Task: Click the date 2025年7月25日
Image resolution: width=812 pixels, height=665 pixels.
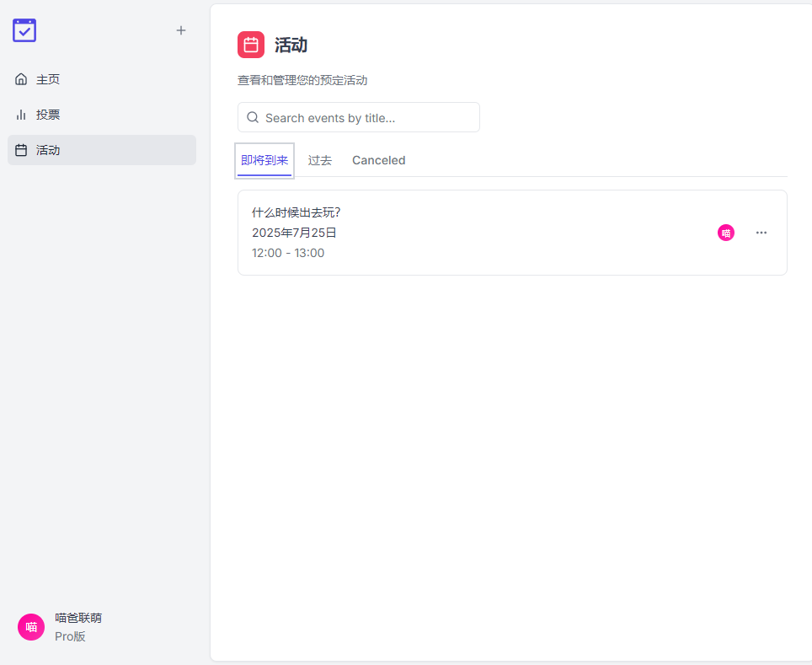Action: tap(294, 233)
